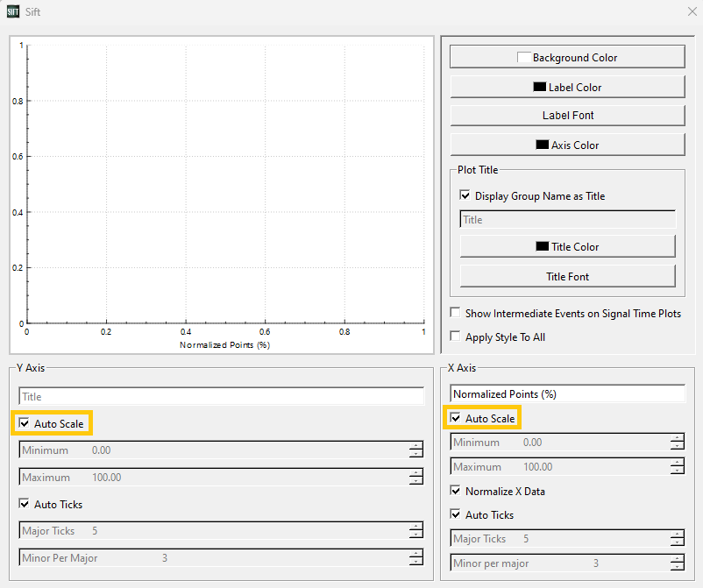The height and width of the screenshot is (588, 703).
Task: Decrease X Axis Maximum with down arrow
Action: coord(678,471)
